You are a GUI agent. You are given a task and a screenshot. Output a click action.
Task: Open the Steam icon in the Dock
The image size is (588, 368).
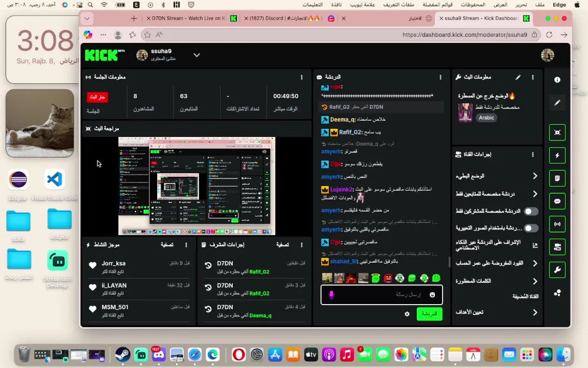coord(122,354)
